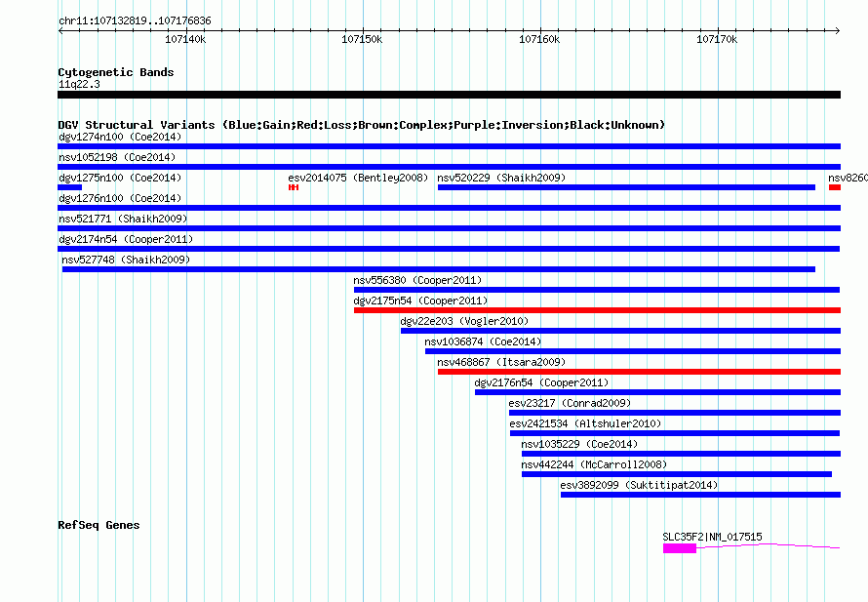Screen dimensions: 868x602
Task: Click the blue esv23217 gain bar
Action: point(675,413)
